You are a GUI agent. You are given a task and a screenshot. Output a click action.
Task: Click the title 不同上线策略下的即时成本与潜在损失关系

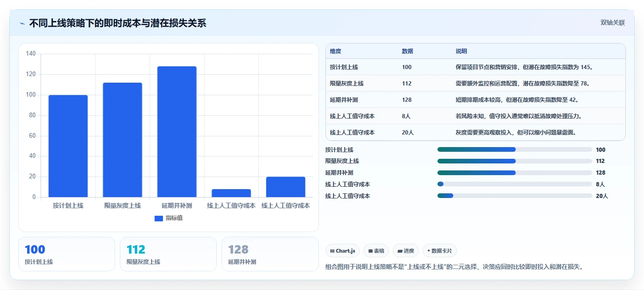click(x=118, y=23)
